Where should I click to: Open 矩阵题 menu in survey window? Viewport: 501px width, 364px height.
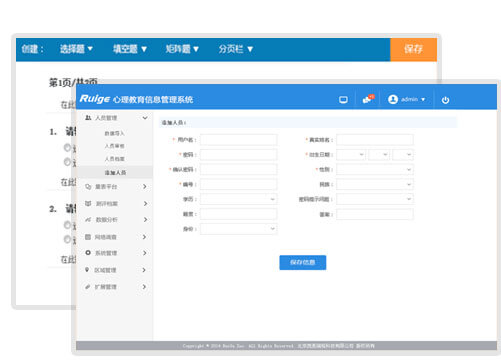click(182, 49)
